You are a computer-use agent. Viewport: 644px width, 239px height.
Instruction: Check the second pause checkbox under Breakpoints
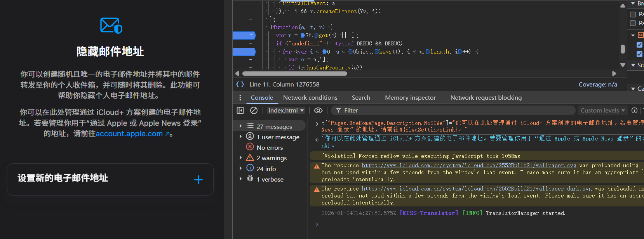point(633,23)
